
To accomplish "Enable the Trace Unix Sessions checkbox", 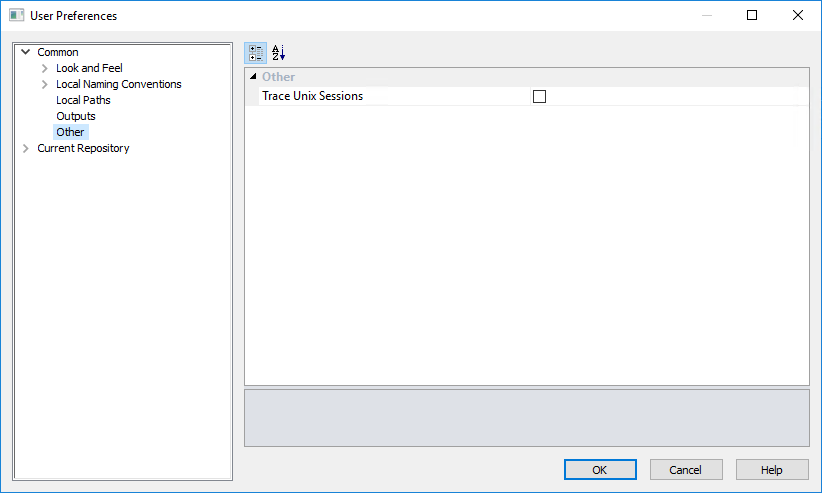I will click(540, 97).
